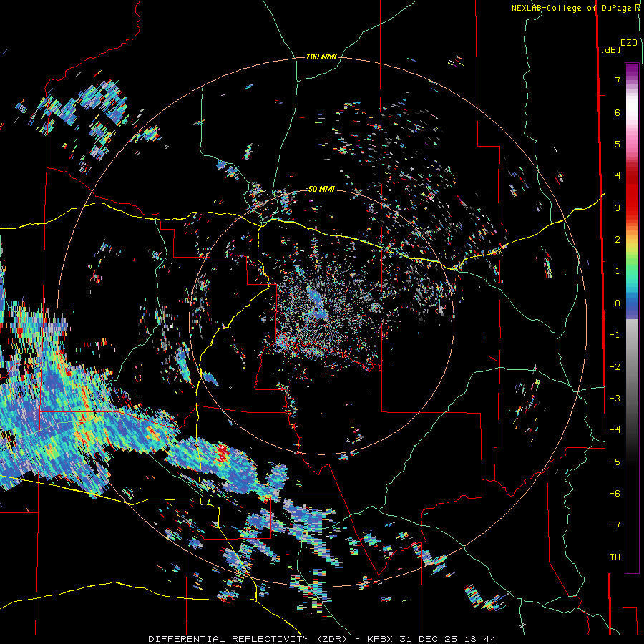
Task: Click the -6 value on the color scale
Action: coord(615,494)
